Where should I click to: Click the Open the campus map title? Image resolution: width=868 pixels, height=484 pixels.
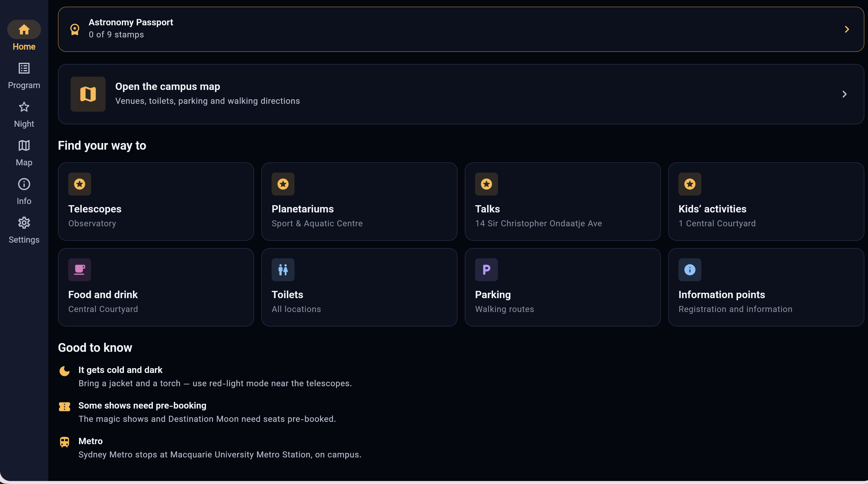[x=167, y=87]
